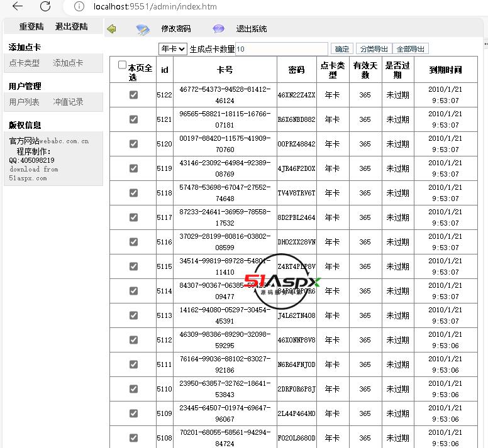Open 修改密码 change password
The width and height of the screenshot is (488, 448).
(176, 29)
